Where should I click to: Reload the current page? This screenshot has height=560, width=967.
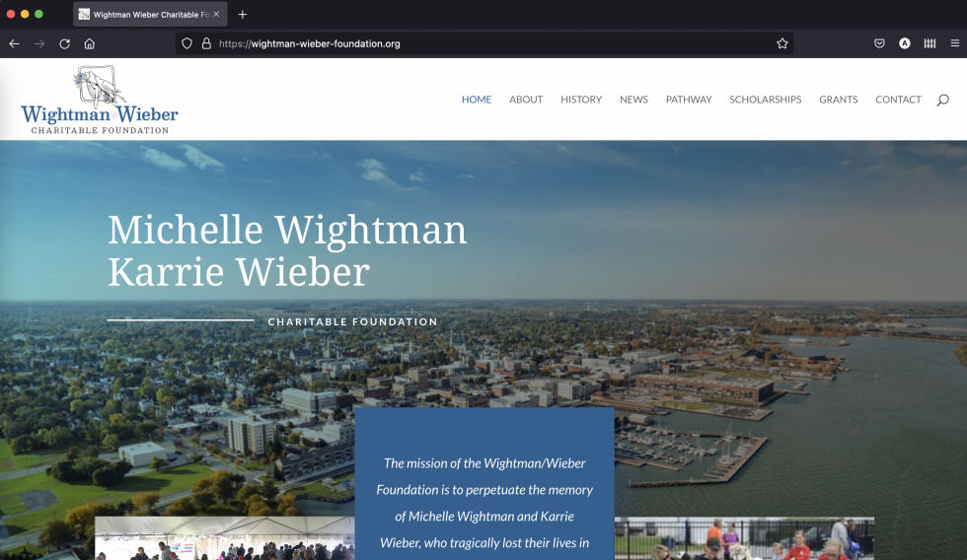tap(65, 43)
